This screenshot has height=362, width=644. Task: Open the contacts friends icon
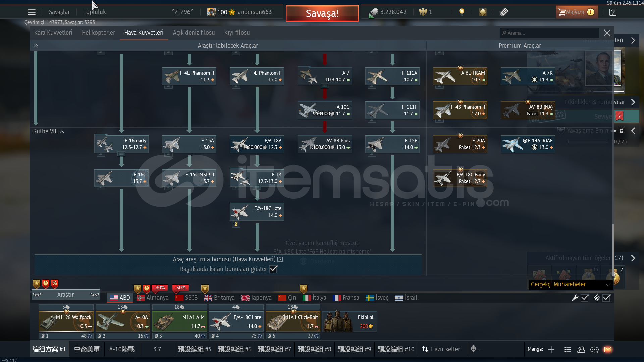pos(581,349)
